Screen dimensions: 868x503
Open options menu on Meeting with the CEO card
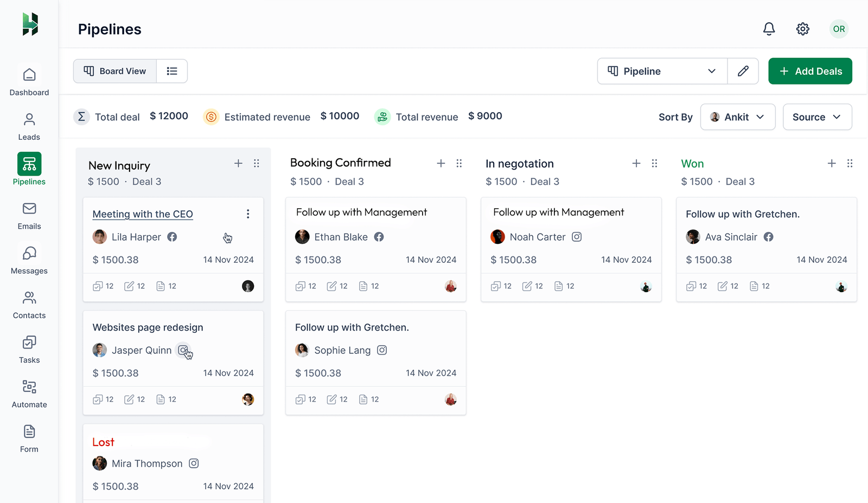tap(248, 214)
